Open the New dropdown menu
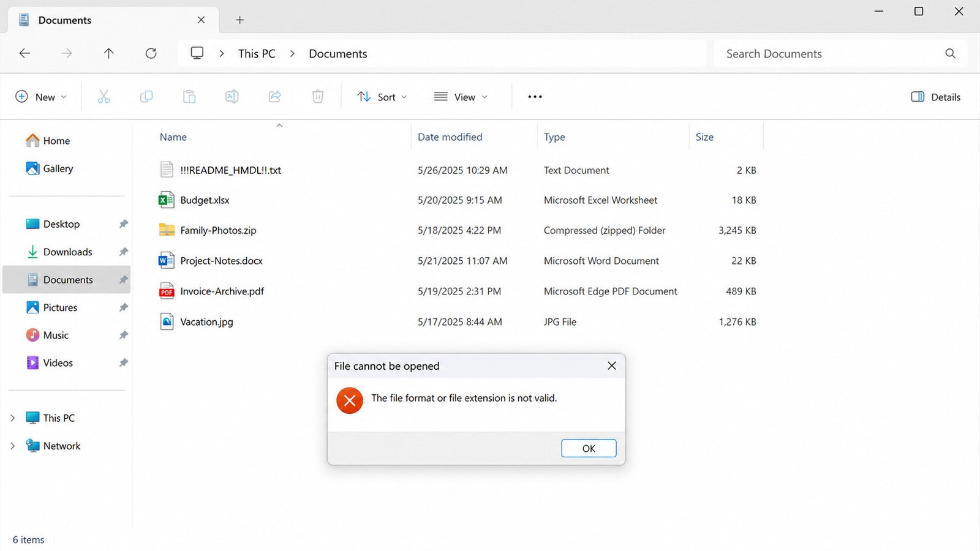The width and height of the screenshot is (980, 551). (x=40, y=97)
